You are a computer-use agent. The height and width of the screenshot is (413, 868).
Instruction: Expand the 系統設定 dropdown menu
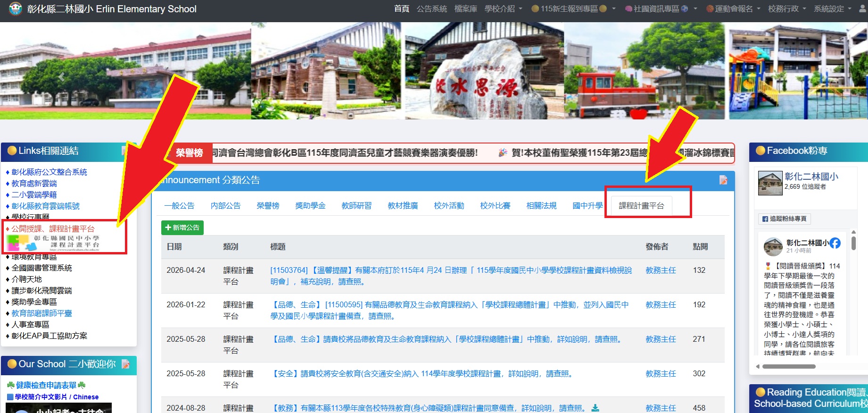coord(833,9)
